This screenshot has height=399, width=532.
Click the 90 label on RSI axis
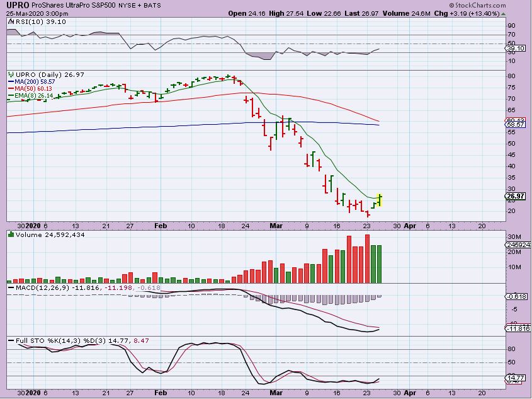[512, 26]
